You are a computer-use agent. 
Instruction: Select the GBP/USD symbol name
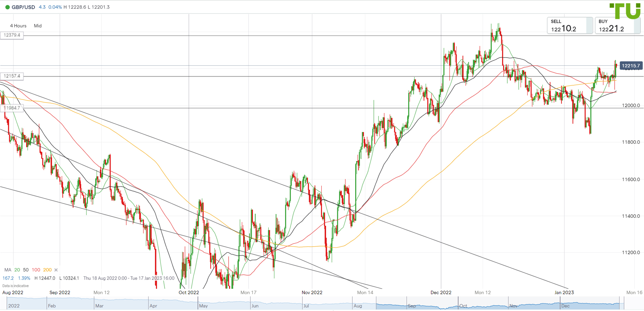pos(23,7)
